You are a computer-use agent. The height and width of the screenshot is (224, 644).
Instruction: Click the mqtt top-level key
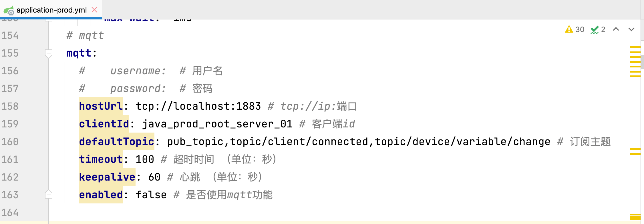coord(79,53)
